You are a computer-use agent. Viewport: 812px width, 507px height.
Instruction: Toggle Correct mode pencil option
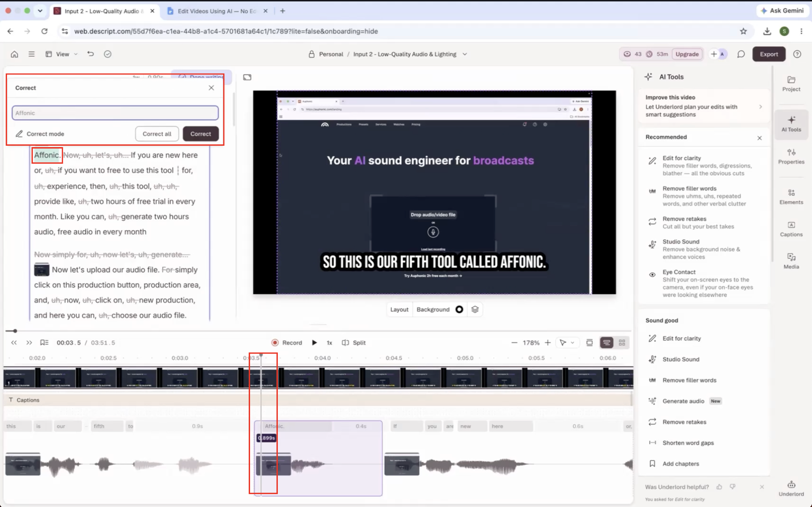[40, 134]
